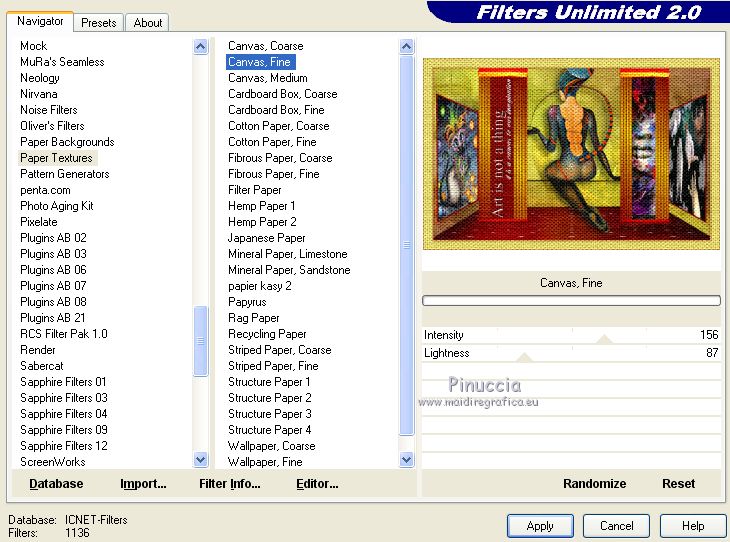Reset the filter settings

point(678,484)
